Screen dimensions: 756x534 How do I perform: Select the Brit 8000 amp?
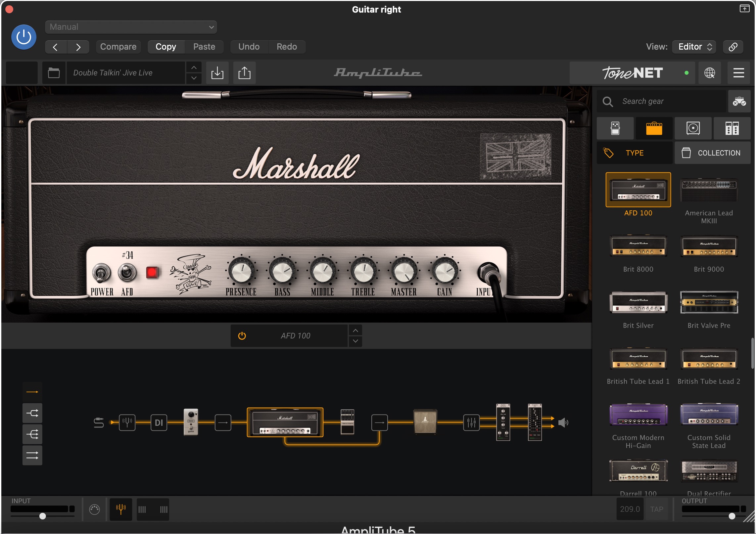coord(638,246)
